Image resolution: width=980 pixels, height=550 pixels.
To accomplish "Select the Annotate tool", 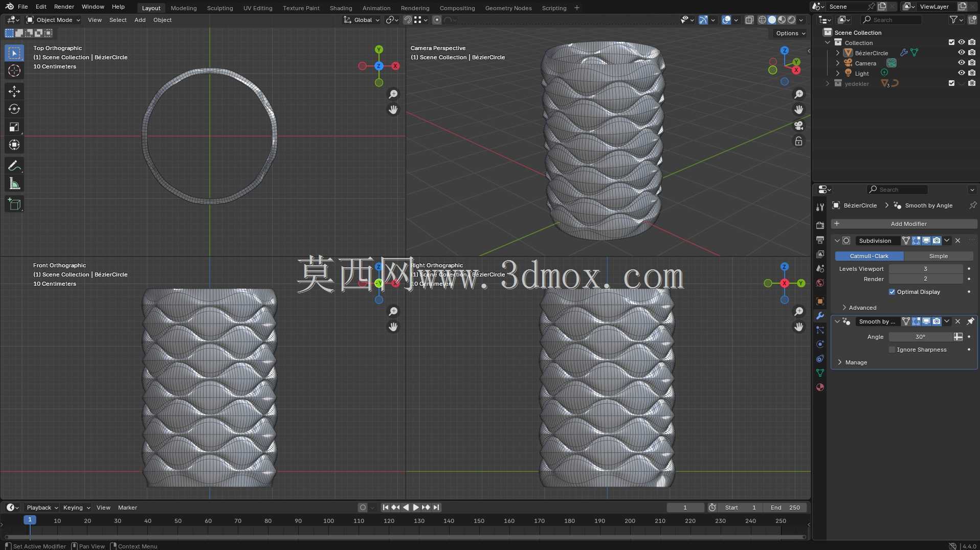I will pos(14,166).
